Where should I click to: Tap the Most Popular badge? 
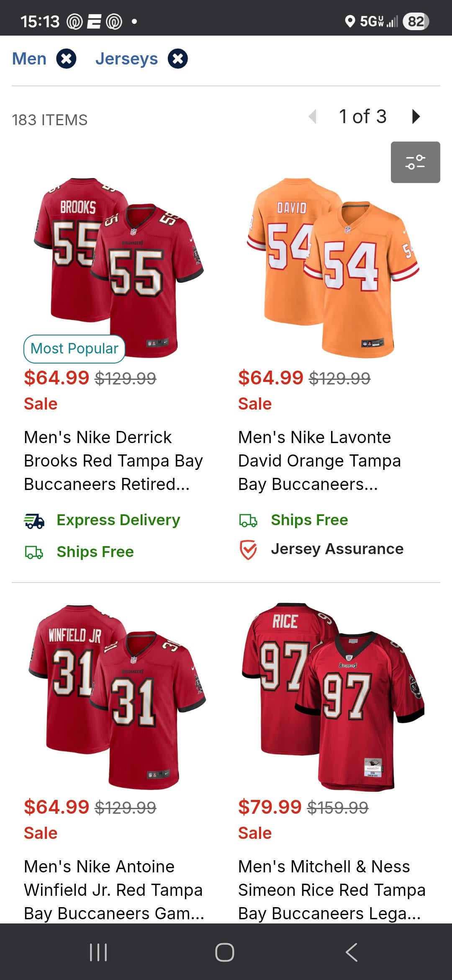(x=74, y=348)
